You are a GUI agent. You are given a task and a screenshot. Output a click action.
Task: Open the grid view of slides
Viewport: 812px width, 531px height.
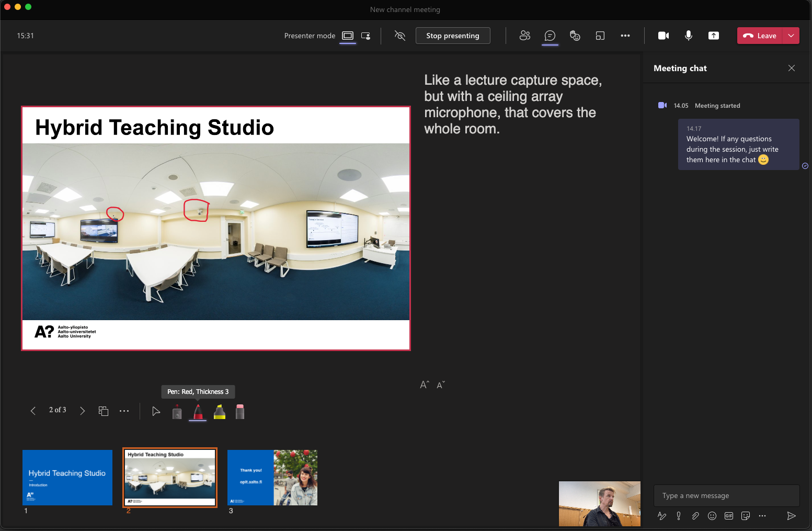click(x=104, y=411)
